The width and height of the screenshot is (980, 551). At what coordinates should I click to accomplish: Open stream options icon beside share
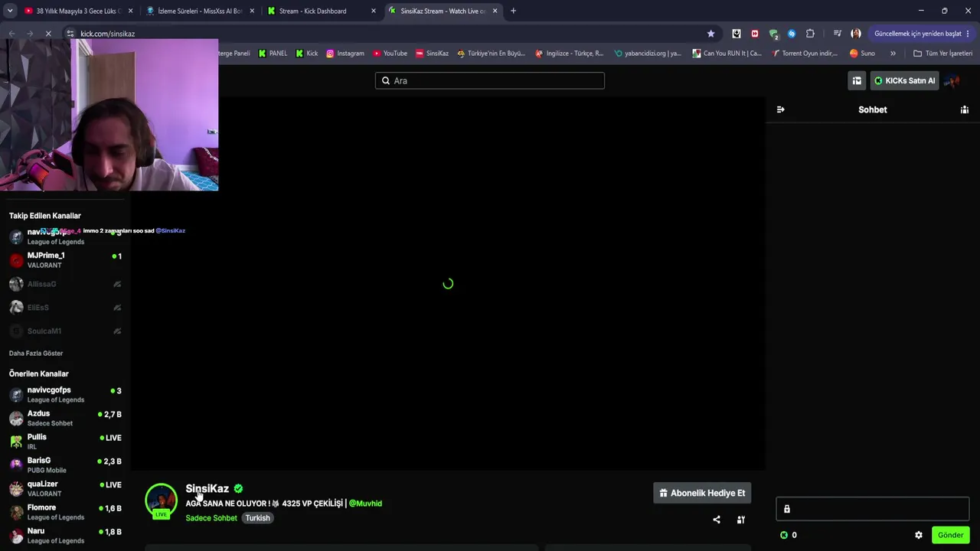point(741,520)
